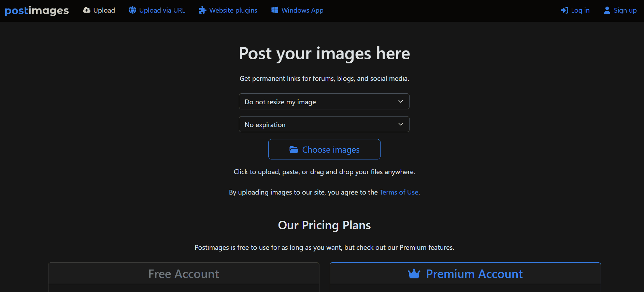This screenshot has height=292, width=644.
Task: Click the person icon next to Sign up
Action: tap(607, 10)
